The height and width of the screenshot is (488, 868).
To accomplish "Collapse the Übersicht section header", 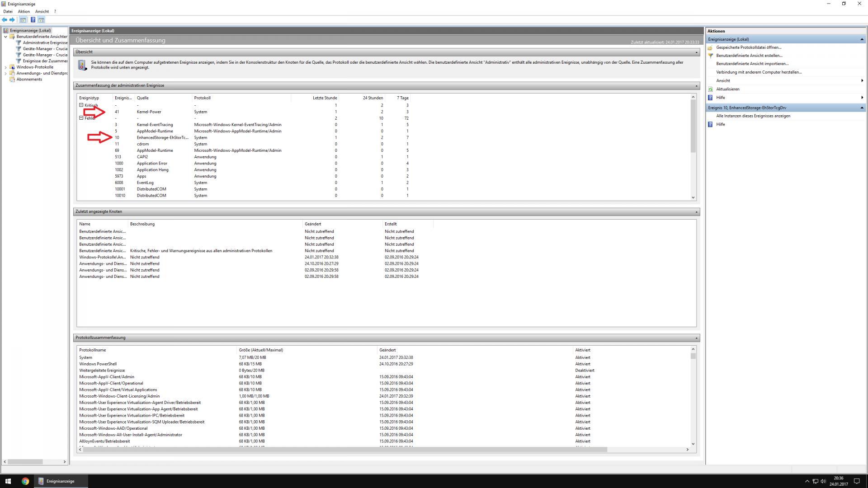I will [x=696, y=52].
